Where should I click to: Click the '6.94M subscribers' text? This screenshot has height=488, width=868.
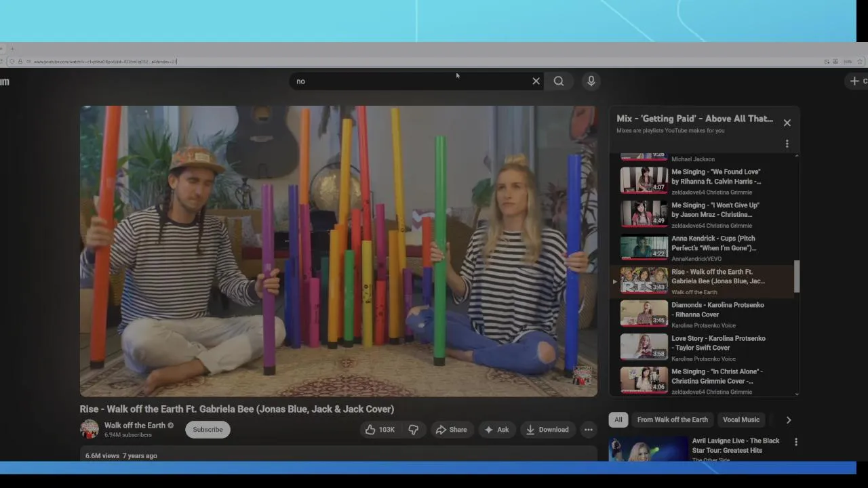click(x=128, y=435)
